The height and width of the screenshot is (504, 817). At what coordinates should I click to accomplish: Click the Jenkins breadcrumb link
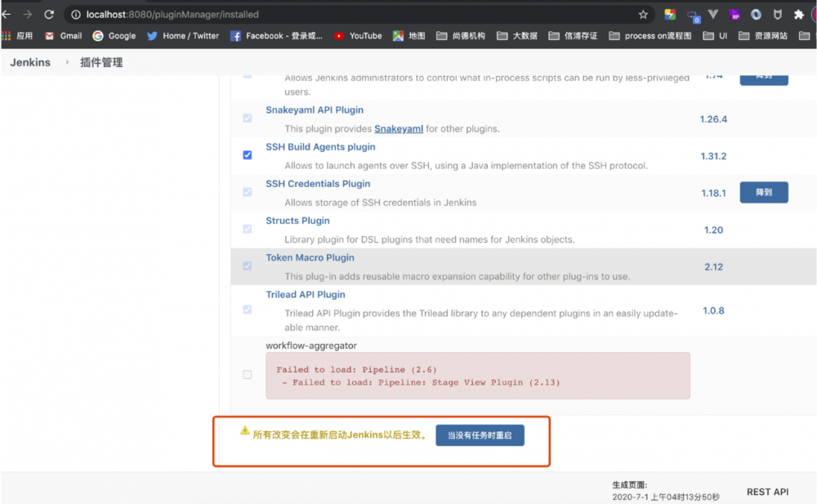pos(30,61)
